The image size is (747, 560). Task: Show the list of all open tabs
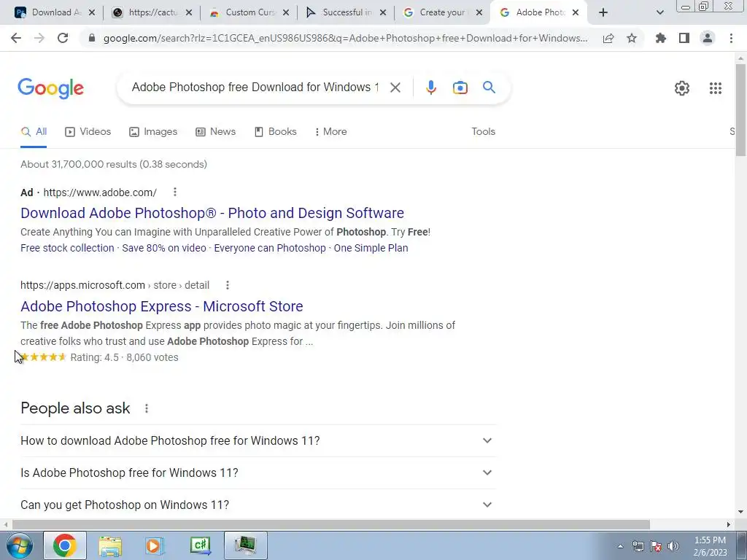(x=659, y=13)
